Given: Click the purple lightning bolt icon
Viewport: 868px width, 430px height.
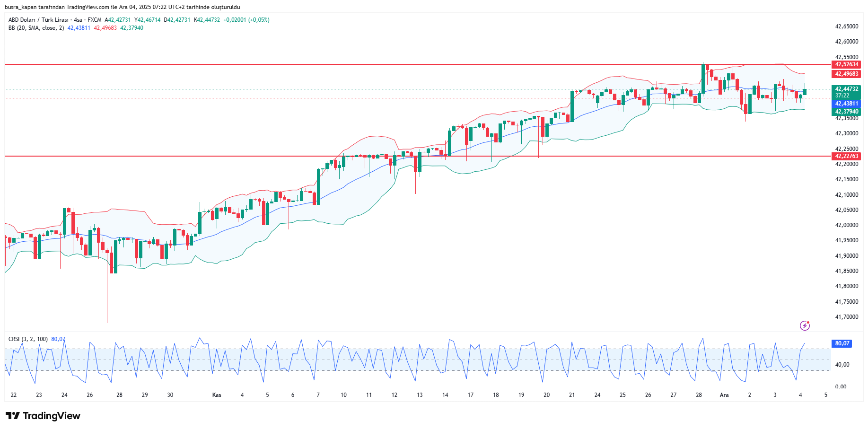Looking at the screenshot, I should [805, 325].
